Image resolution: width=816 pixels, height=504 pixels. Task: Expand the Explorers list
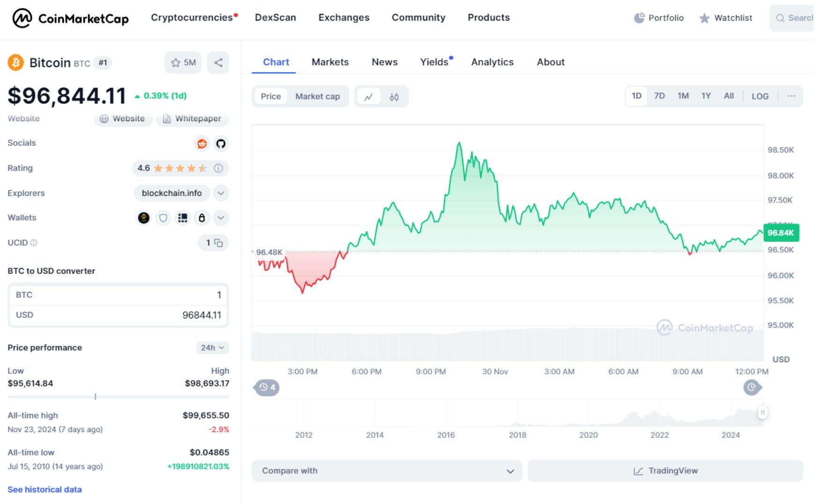[x=220, y=193]
